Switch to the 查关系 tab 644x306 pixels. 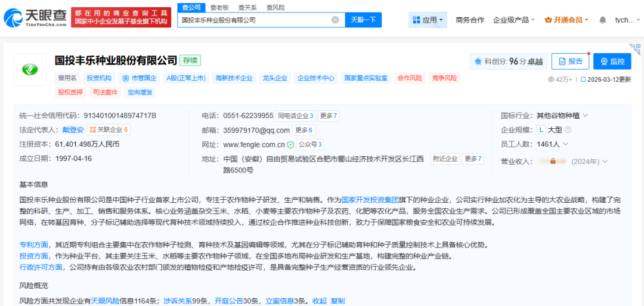point(247,7)
